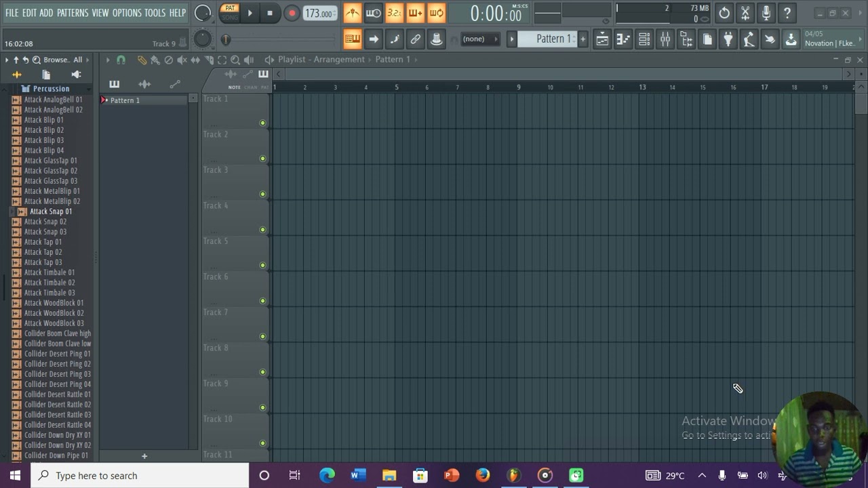Click the stop button
The height and width of the screenshot is (488, 868).
(x=270, y=13)
